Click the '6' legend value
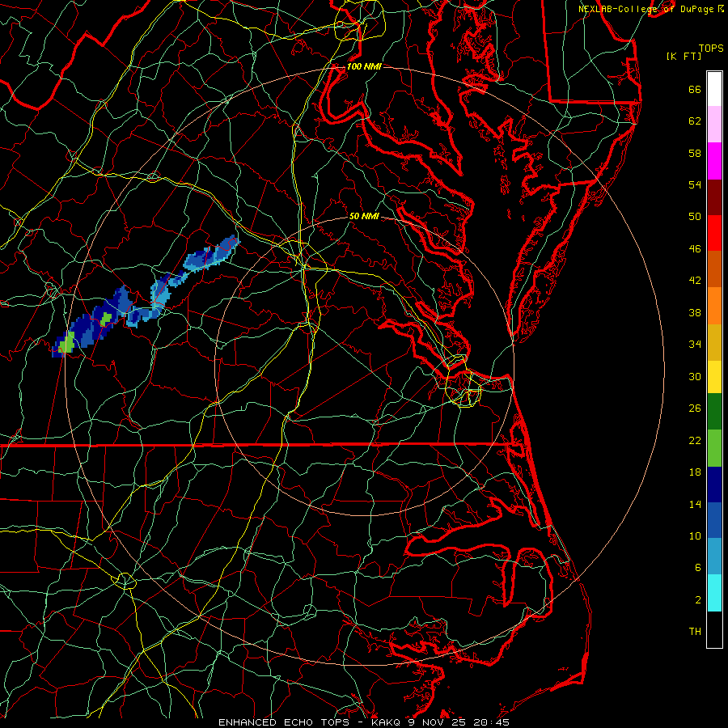This screenshot has height=728, width=728. (698, 567)
